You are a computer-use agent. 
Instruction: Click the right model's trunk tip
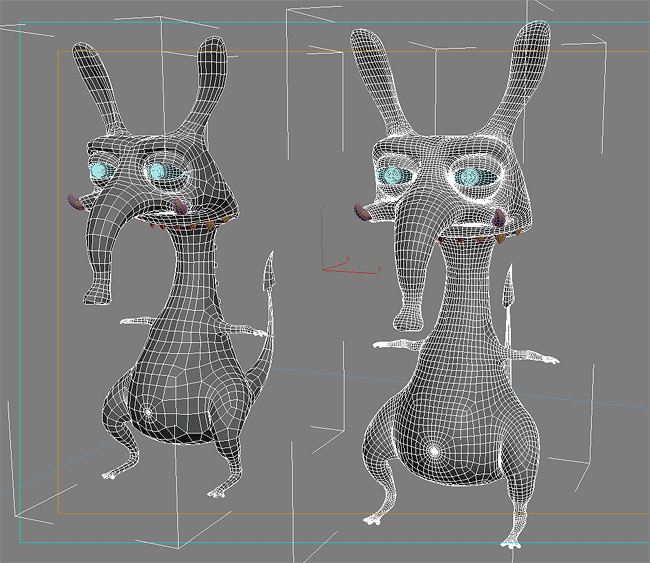pos(408,320)
